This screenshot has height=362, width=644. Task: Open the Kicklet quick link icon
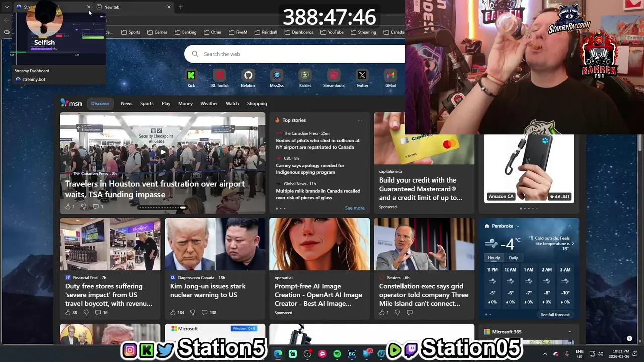coord(305,75)
